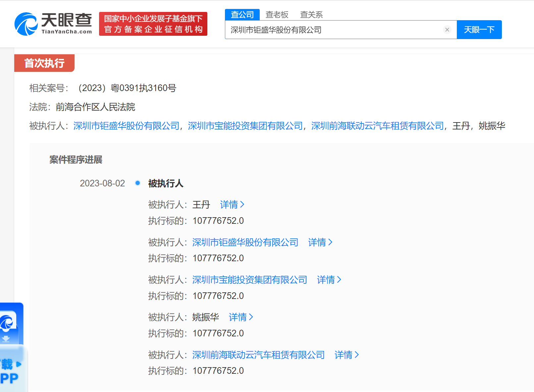Clear the search box with the X icon

pyautogui.click(x=447, y=30)
